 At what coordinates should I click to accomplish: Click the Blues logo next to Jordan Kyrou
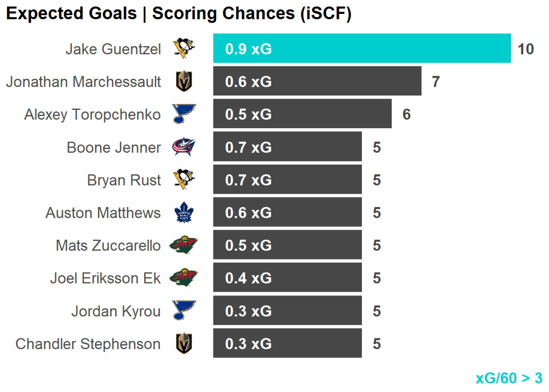pos(184,311)
